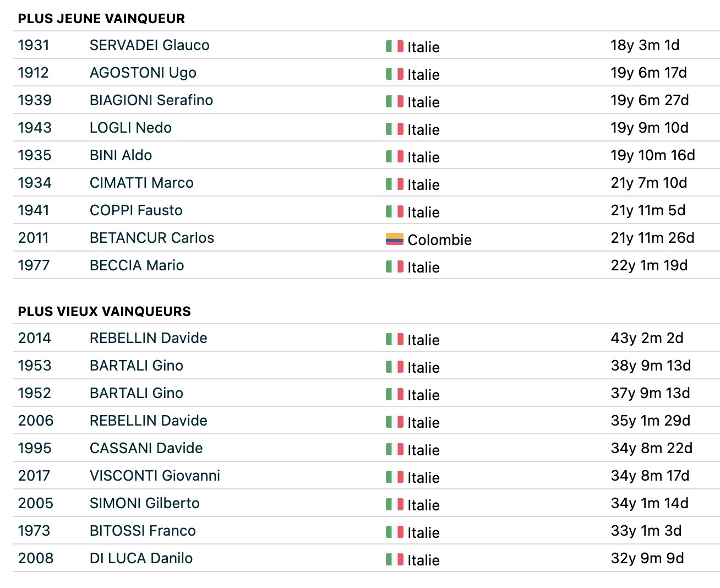Click the Italy flag in BECCIA Mario row
Viewport: 720px width, 588px height.
coord(394,266)
